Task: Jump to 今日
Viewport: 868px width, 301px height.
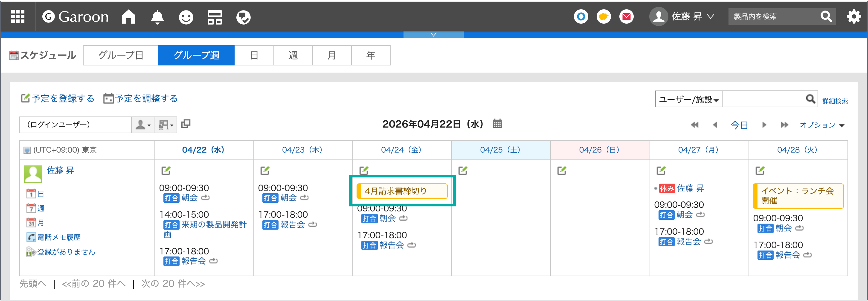Action: tap(739, 125)
